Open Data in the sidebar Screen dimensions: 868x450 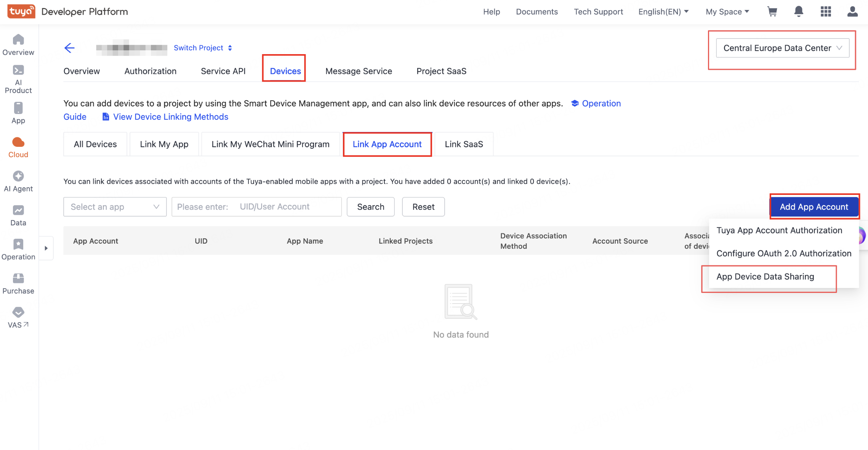18,216
